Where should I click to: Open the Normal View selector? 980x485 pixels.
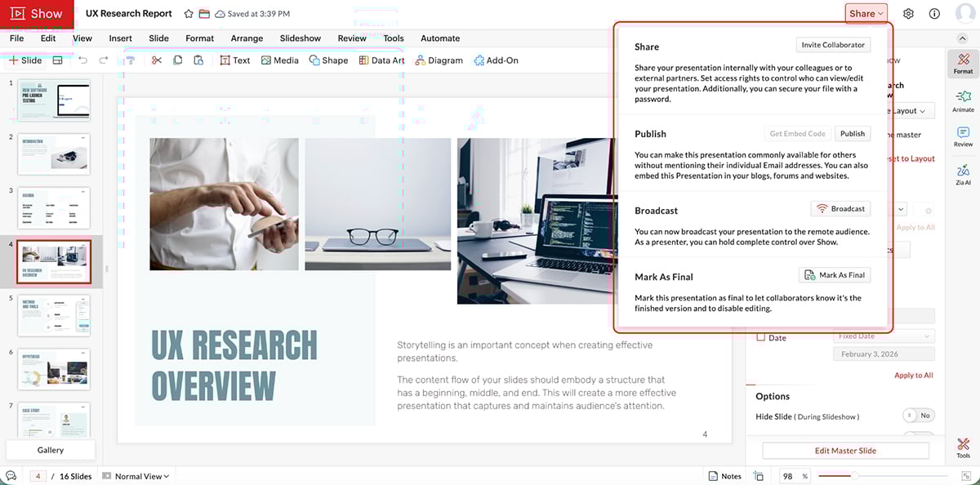coord(136,475)
